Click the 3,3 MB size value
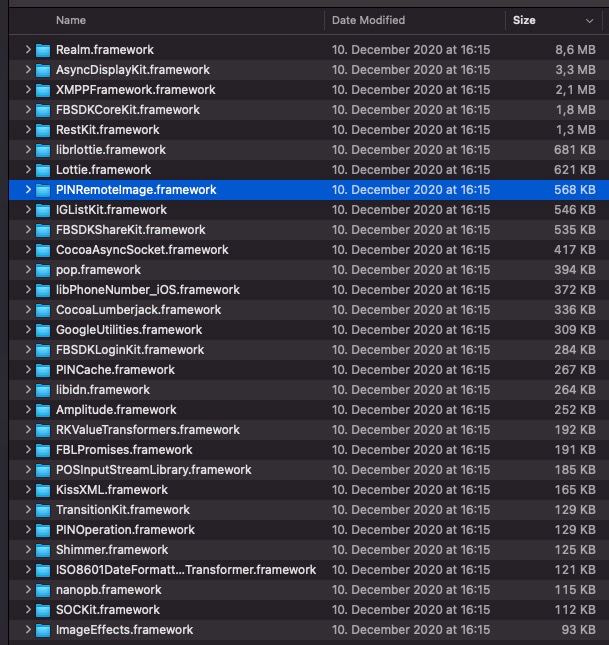Image resolution: width=609 pixels, height=645 pixels. tap(575, 70)
